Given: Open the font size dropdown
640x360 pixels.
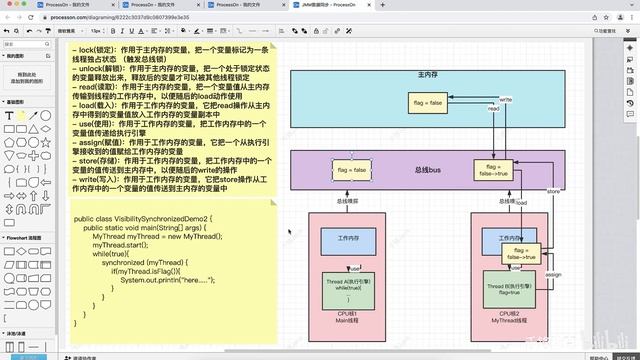Looking at the screenshot, I should pyautogui.click(x=97, y=31).
